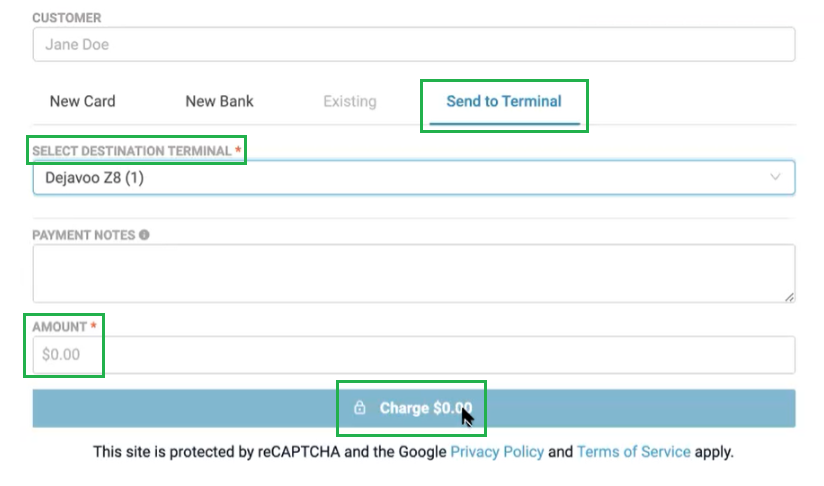Click the Select Destination Terminal label

132,150
